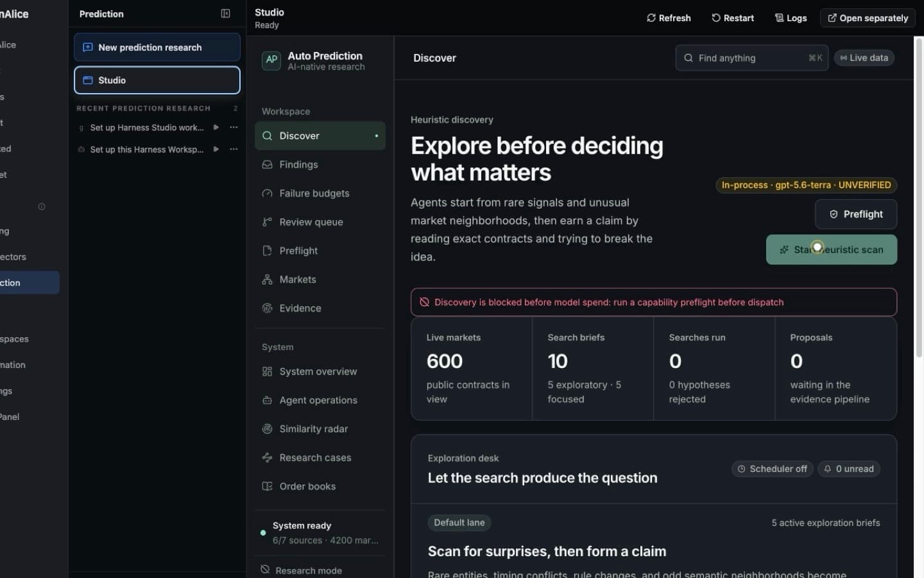The width and height of the screenshot is (924, 578).
Task: Click 'Discovery is blocked before model spend' message
Action: [609, 302]
